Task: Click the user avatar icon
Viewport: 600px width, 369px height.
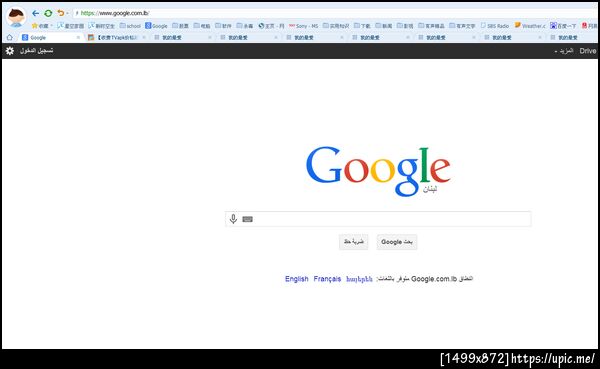Action: 16,17
